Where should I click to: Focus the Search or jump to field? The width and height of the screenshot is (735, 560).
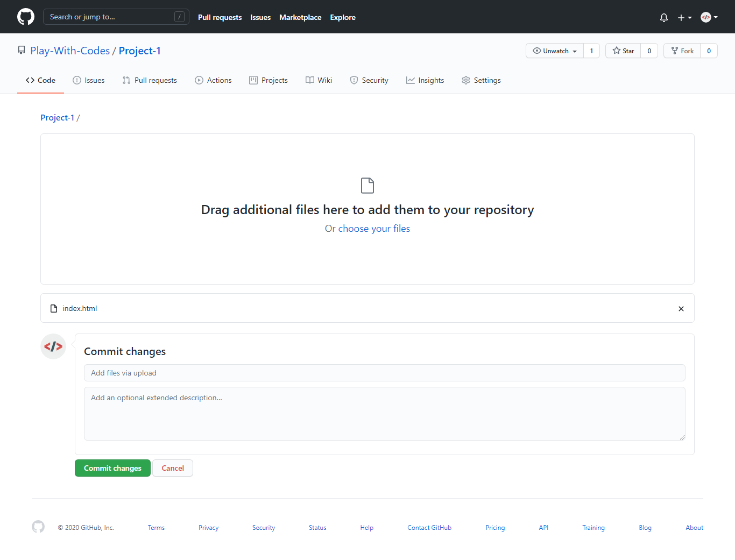(116, 17)
